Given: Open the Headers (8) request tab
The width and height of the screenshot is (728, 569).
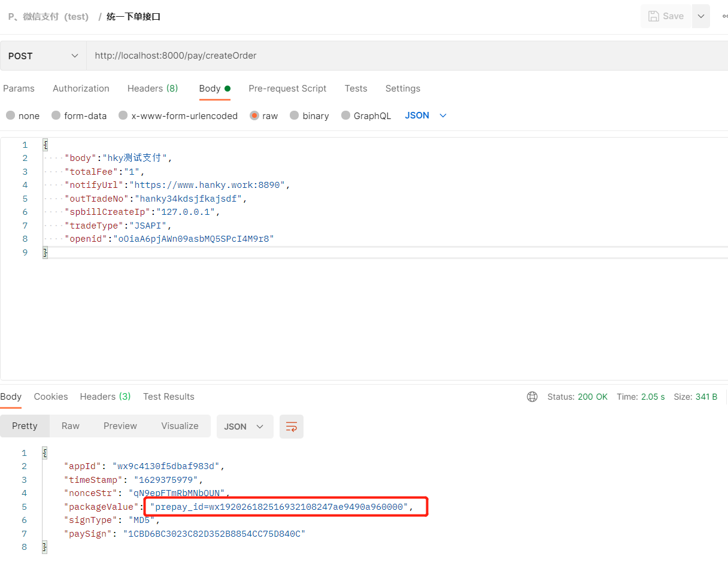Looking at the screenshot, I should [x=153, y=89].
